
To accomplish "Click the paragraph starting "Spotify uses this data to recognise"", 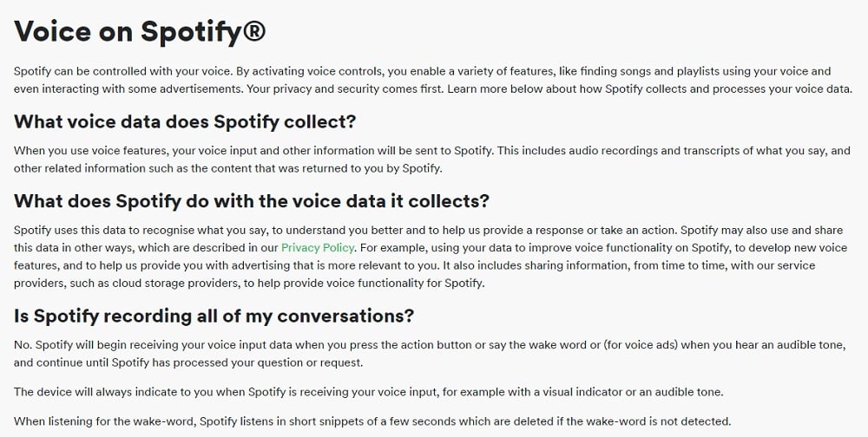I will click(431, 257).
